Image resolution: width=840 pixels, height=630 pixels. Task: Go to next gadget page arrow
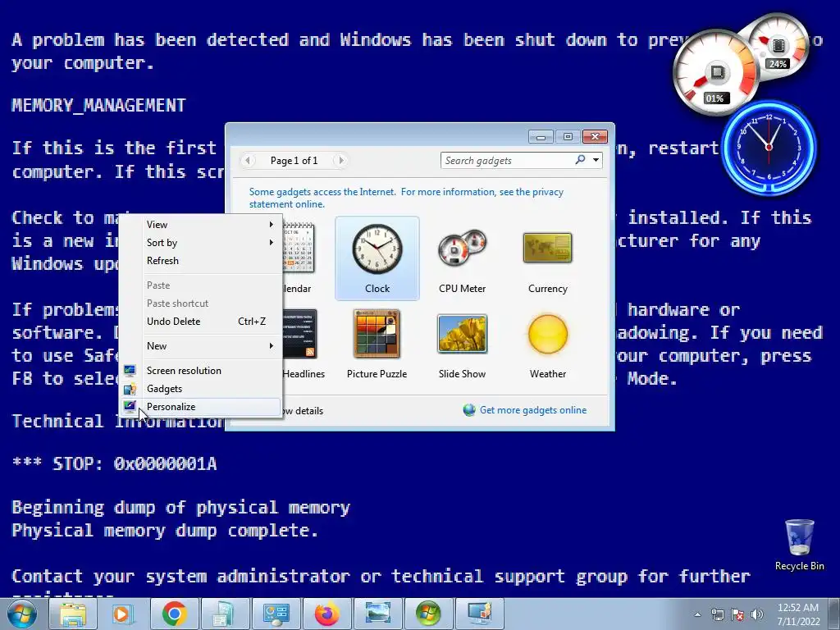(x=340, y=160)
